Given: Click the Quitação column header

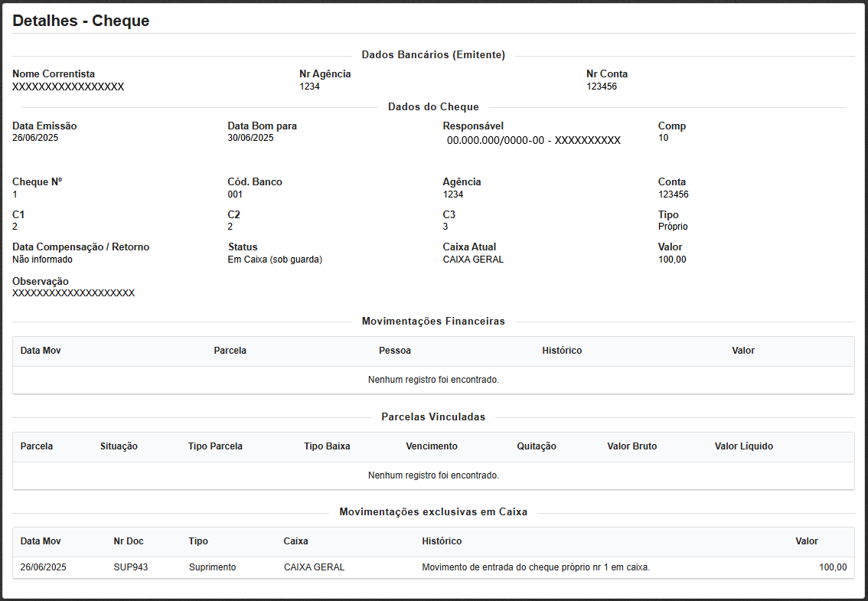Looking at the screenshot, I should click(537, 446).
